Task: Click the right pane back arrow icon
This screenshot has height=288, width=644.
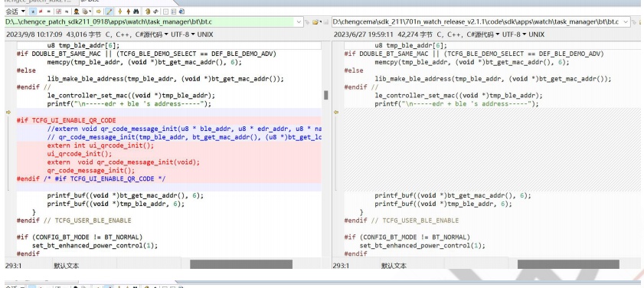Action: pyautogui.click(x=634, y=21)
